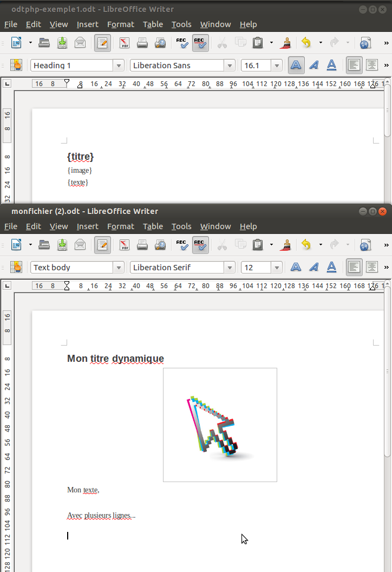Viewport: 392px width, 572px height.
Task: Expand more toolbar buttons in monfichier (2) formatting bar
Action: pos(386,268)
